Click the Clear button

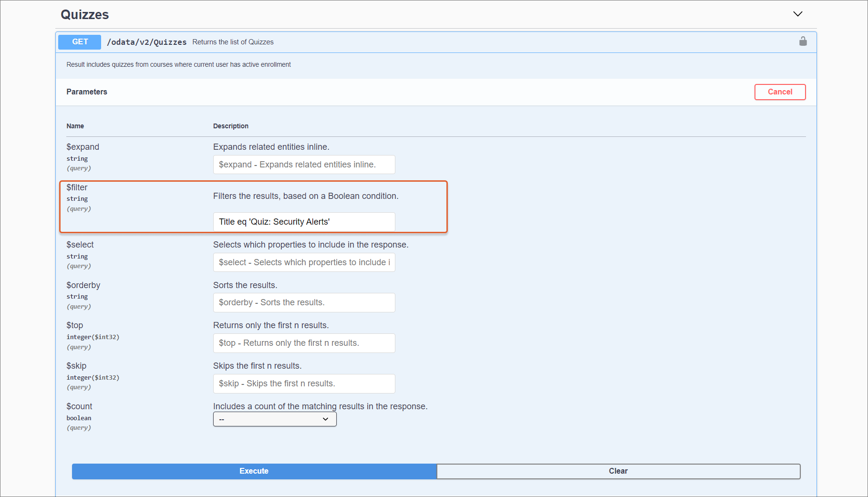618,471
